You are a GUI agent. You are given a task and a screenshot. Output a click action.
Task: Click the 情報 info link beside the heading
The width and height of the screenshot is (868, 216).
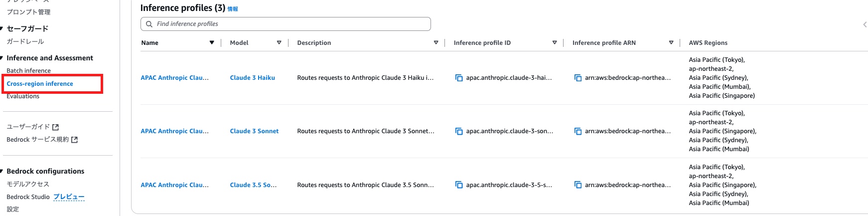coord(233,9)
